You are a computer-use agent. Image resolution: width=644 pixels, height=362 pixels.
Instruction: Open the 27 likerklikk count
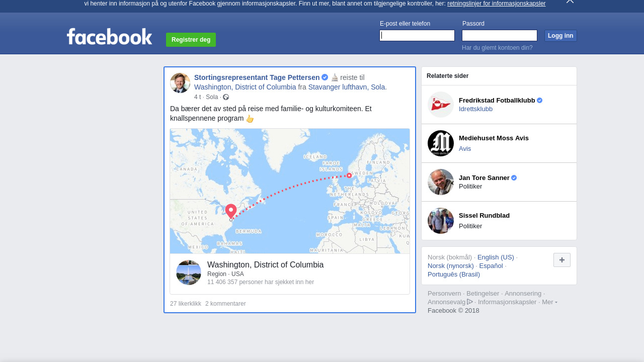186,304
